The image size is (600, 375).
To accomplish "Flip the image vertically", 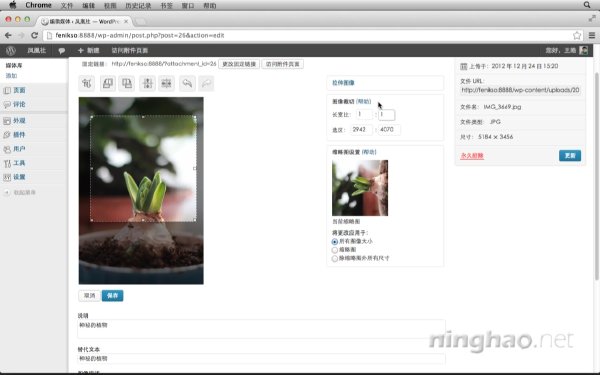I will coord(147,83).
